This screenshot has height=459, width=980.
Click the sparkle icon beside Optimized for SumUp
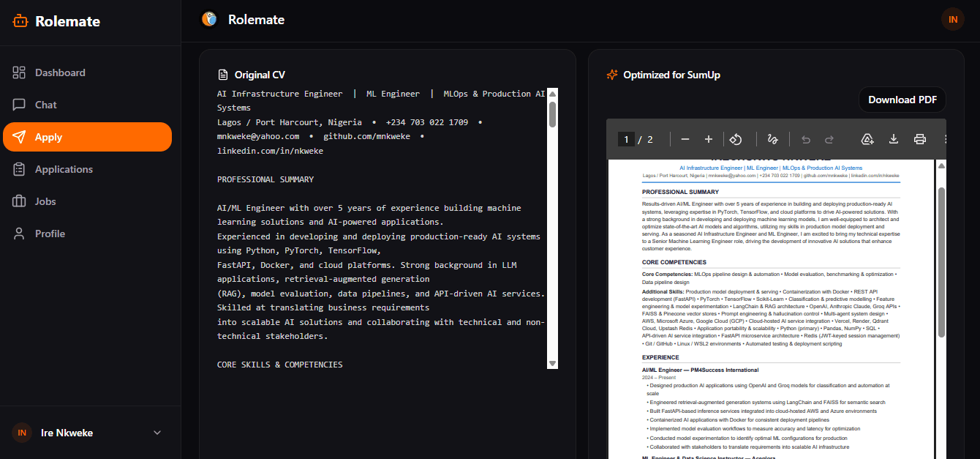click(612, 75)
